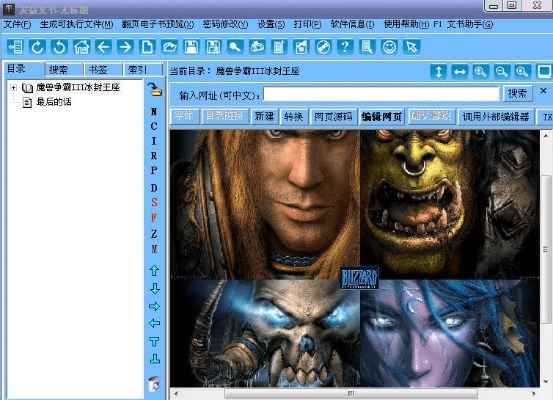The width and height of the screenshot is (553, 400).
Task: Click the 搜索 button beside URL field
Action: (x=517, y=94)
